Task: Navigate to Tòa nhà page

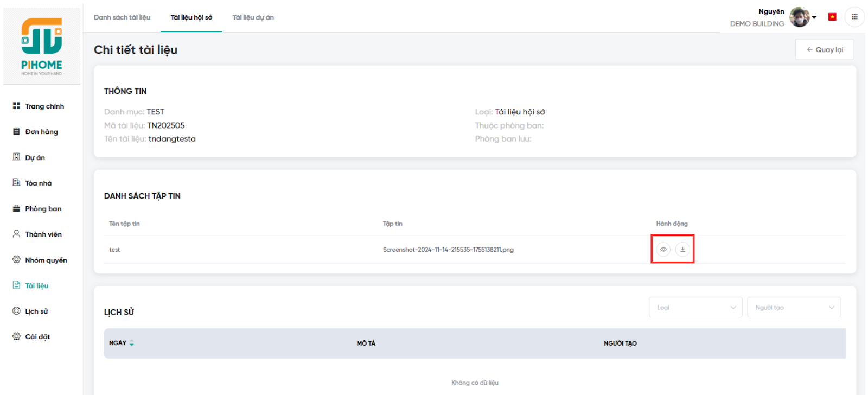Action: pos(38,183)
